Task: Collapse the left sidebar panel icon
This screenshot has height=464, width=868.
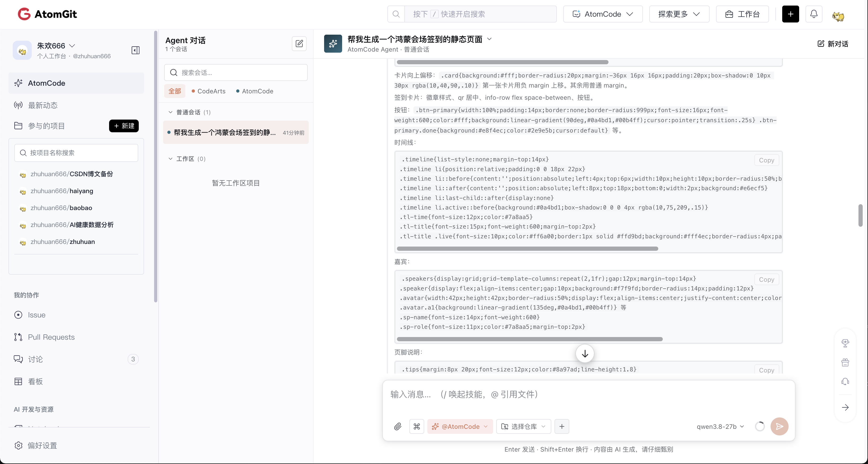Action: pyautogui.click(x=136, y=50)
